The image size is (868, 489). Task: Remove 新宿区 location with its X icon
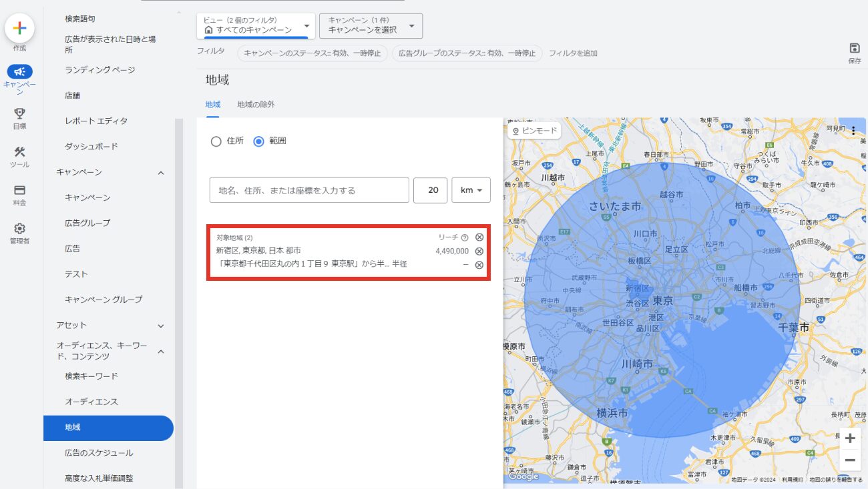pyautogui.click(x=479, y=252)
